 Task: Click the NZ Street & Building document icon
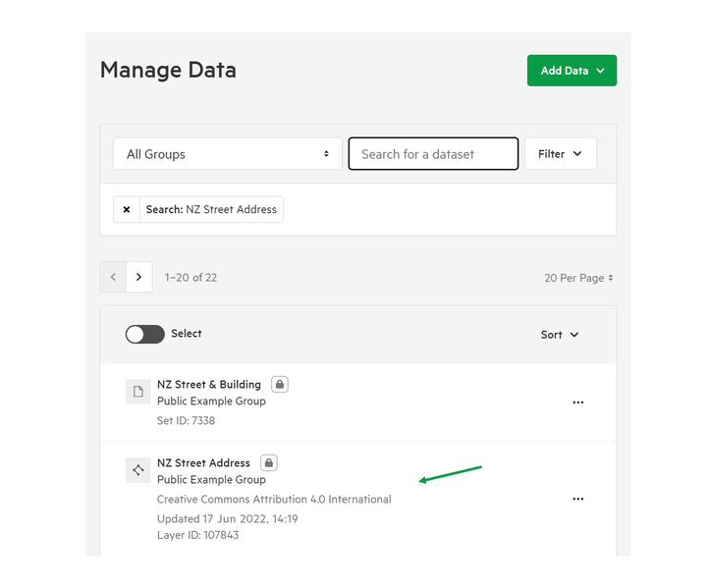point(138,392)
